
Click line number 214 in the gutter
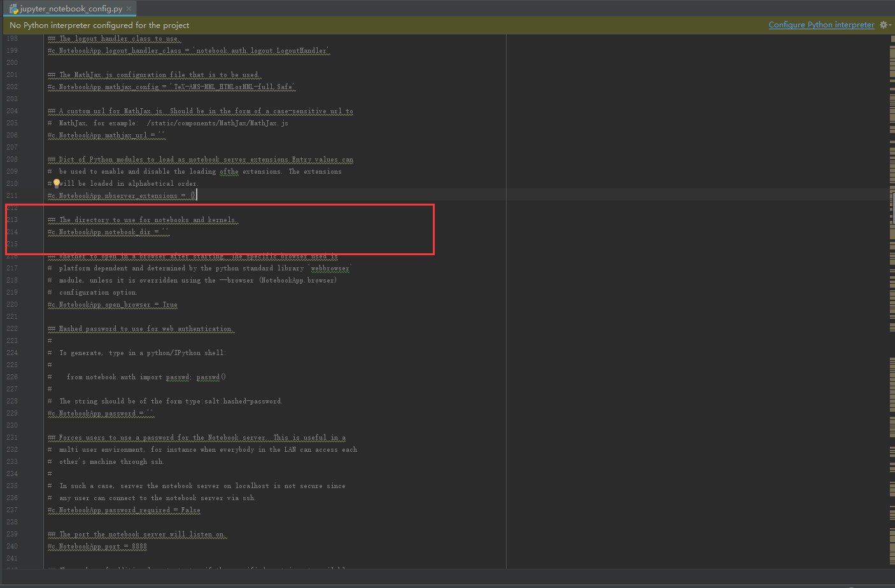(x=12, y=232)
